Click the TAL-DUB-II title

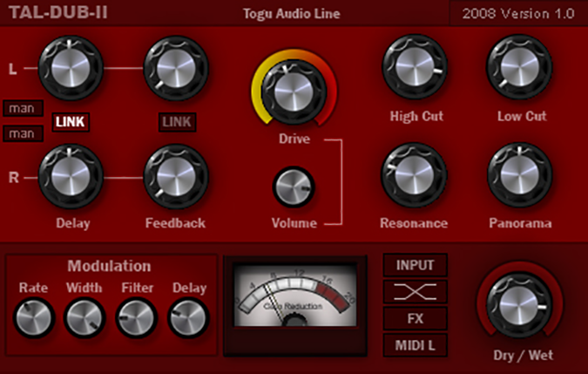click(x=58, y=12)
